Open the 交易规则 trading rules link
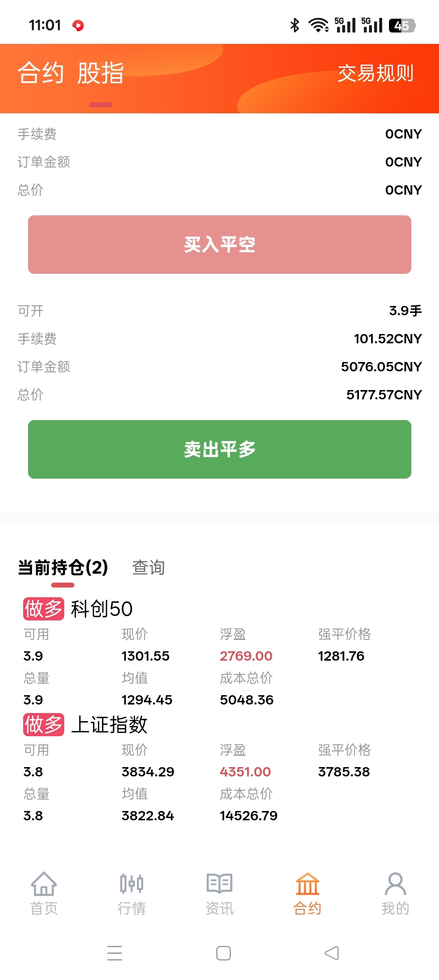This screenshot has height=980, width=439. [376, 74]
